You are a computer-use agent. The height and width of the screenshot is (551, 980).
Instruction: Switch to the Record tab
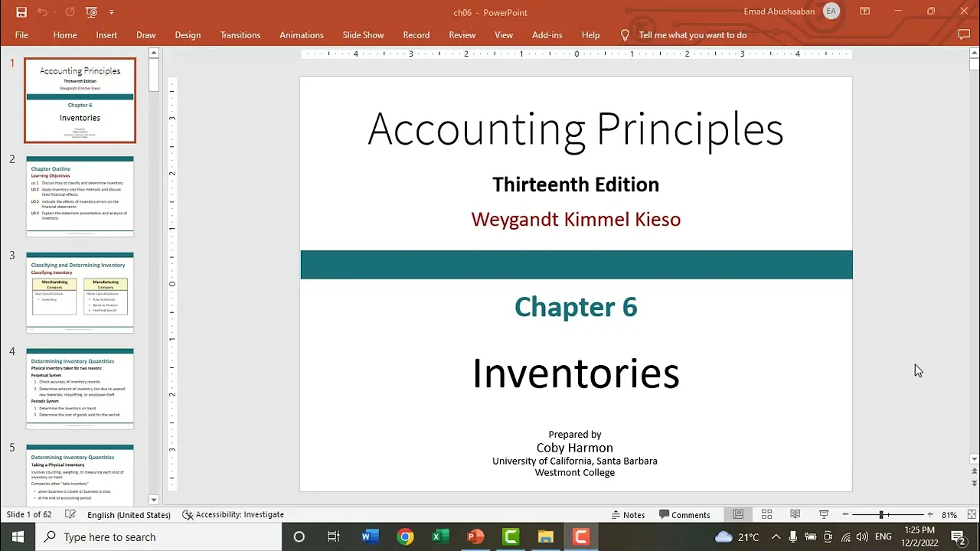tap(416, 35)
